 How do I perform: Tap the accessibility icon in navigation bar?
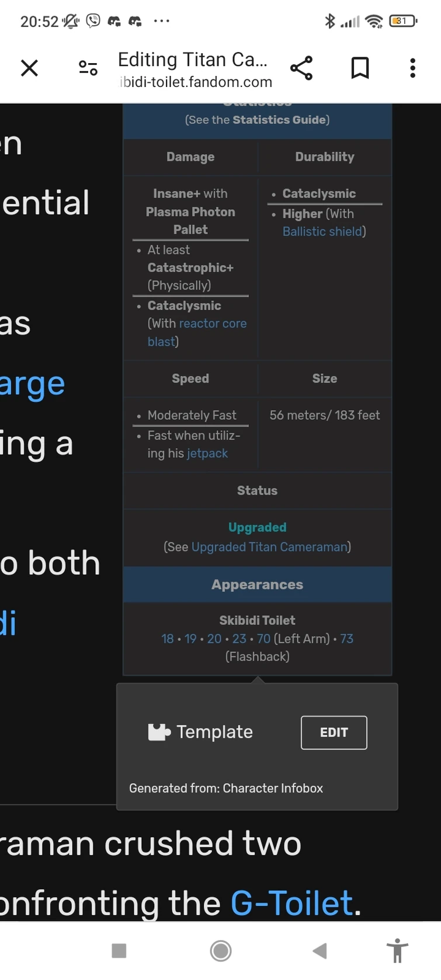pyautogui.click(x=397, y=951)
